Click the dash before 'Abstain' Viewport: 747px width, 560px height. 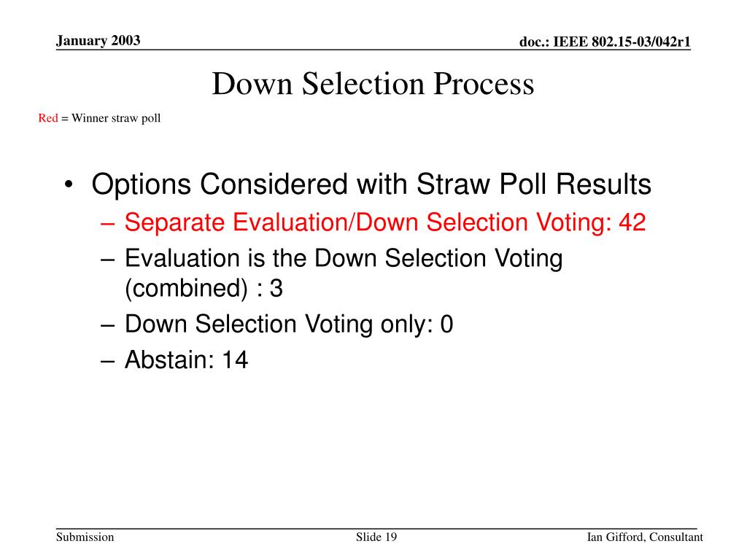coord(108,361)
